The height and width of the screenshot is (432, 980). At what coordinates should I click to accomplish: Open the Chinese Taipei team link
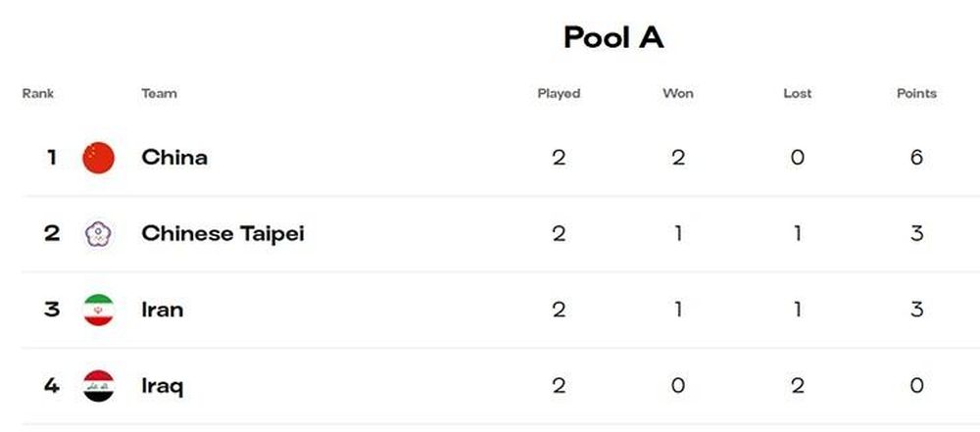pos(223,234)
